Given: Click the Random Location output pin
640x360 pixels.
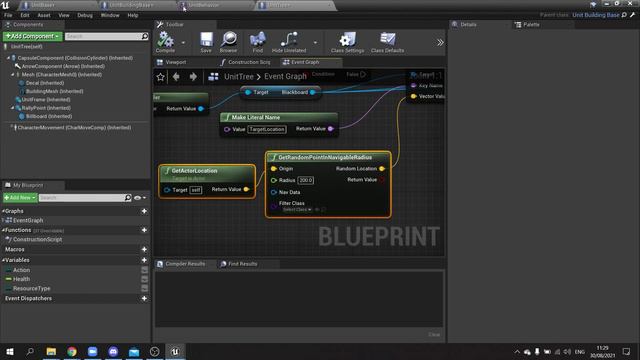Looking at the screenshot, I should [x=382, y=169].
